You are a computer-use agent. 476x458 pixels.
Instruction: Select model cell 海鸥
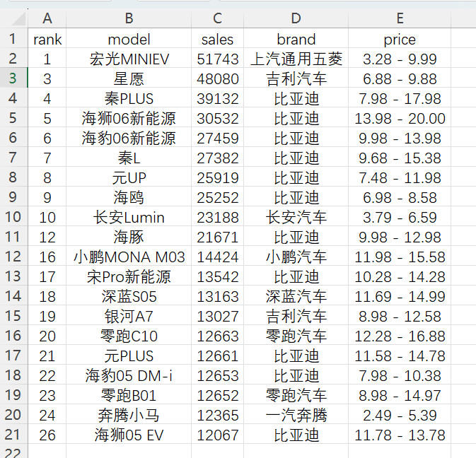pyautogui.click(x=129, y=196)
